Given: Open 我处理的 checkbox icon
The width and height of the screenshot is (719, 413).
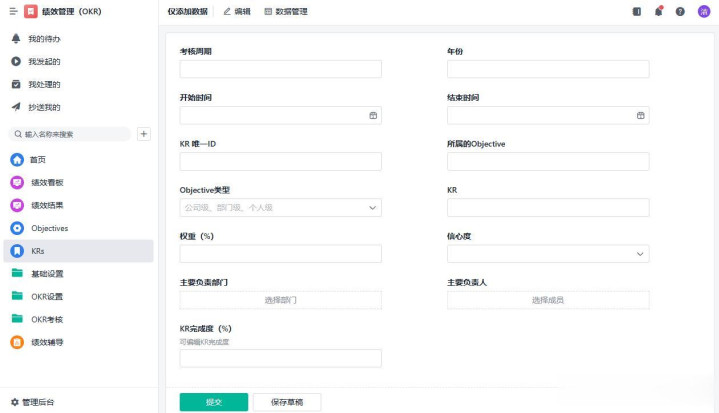Looking at the screenshot, I should (x=16, y=84).
